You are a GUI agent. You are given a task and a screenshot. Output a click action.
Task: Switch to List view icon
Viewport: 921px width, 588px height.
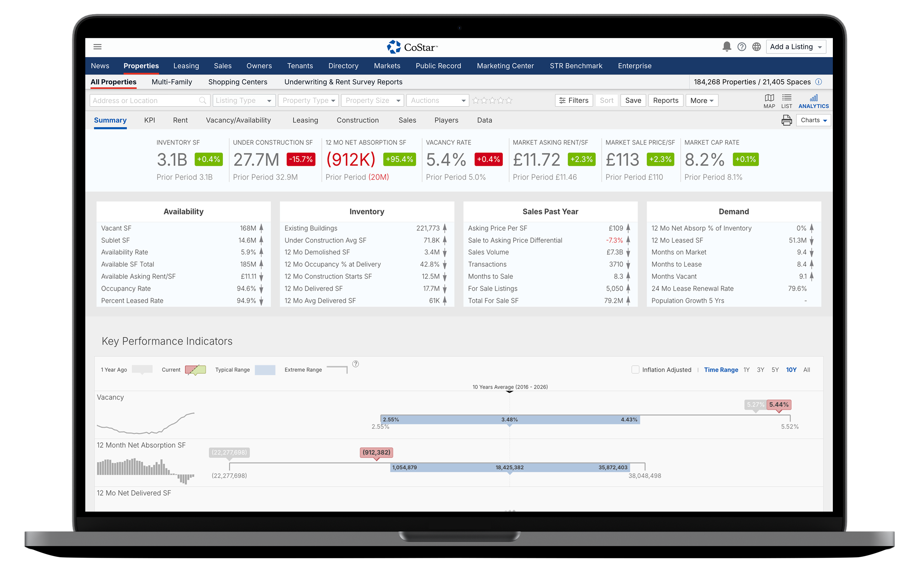pyautogui.click(x=786, y=101)
